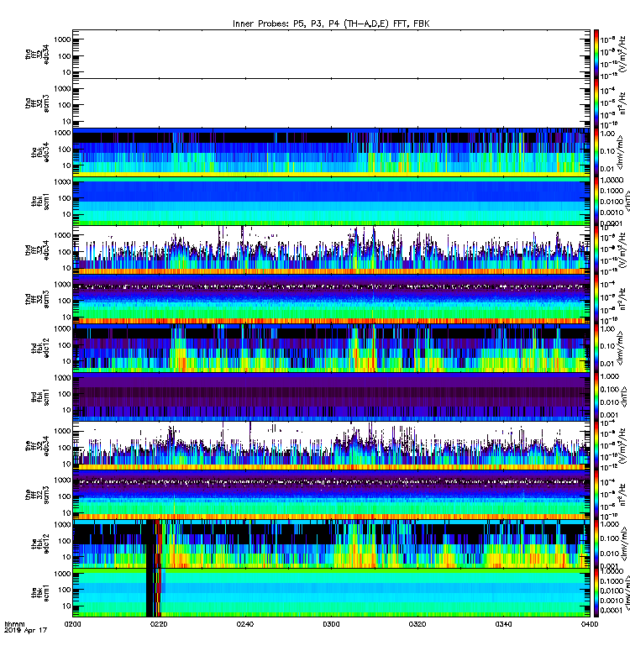Image resolution: width=630 pixels, height=672 pixels.
Task: Click the color bar beside the thd fff scm3 panel
Action: [x=596, y=299]
